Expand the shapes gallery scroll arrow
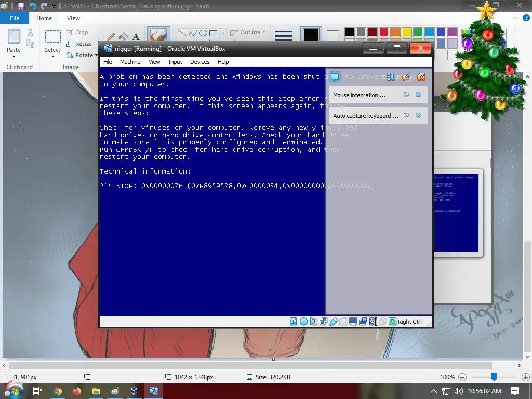This screenshot has width=532, height=399. coord(223,34)
